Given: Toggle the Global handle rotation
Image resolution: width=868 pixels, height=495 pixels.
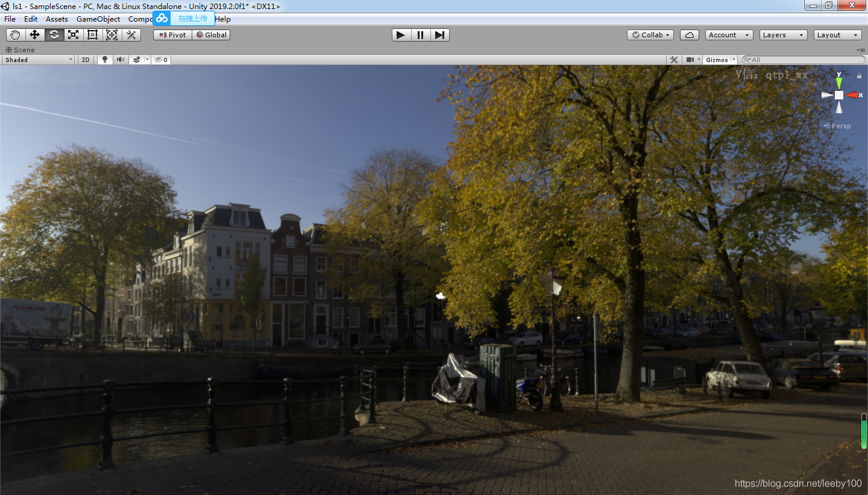Looking at the screenshot, I should pos(211,35).
